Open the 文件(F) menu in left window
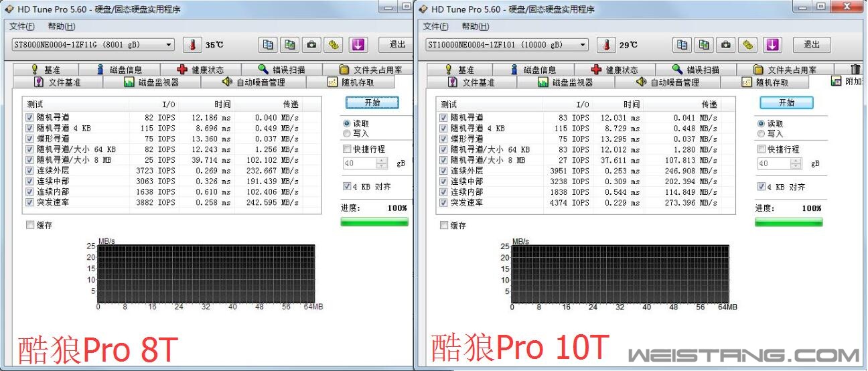The height and width of the screenshot is (371, 868). 22,26
